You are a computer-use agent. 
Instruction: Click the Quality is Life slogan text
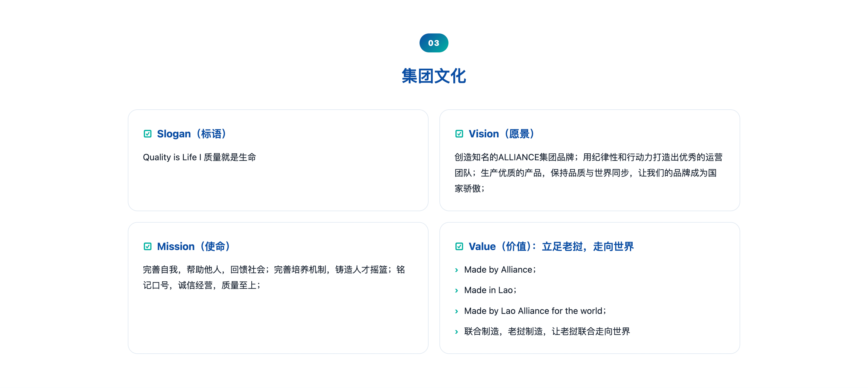coord(199,157)
